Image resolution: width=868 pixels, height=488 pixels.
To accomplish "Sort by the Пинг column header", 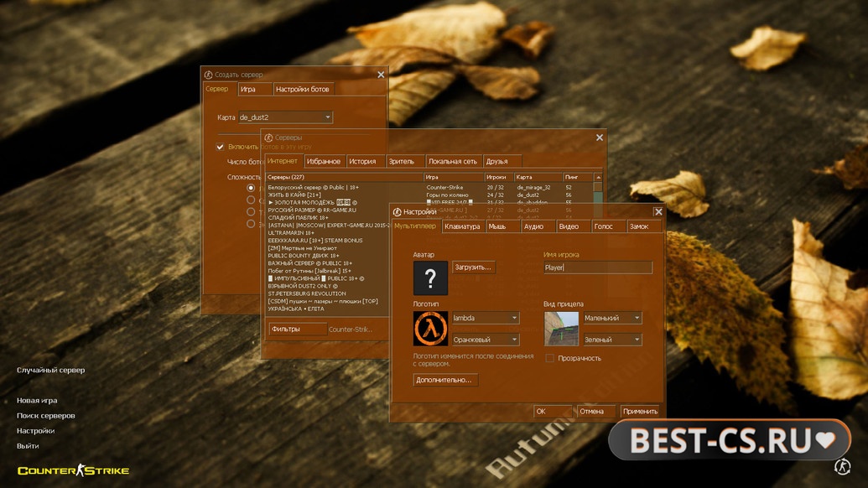I will pos(578,177).
